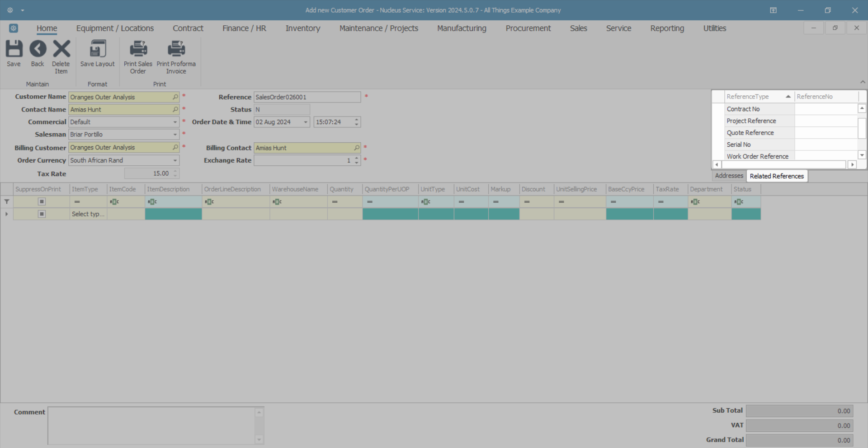Viewport: 868px width, 448px height.
Task: Open Department filter operator icon
Action: click(x=695, y=202)
